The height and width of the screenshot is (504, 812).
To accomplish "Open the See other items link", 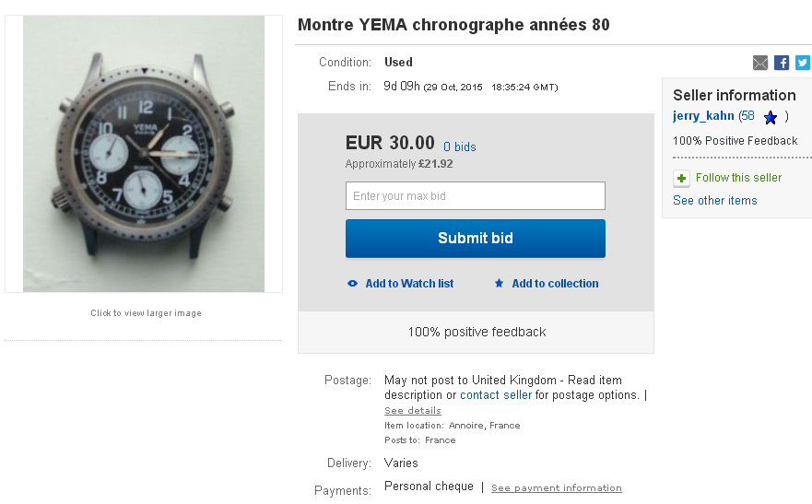I will coord(714,201).
